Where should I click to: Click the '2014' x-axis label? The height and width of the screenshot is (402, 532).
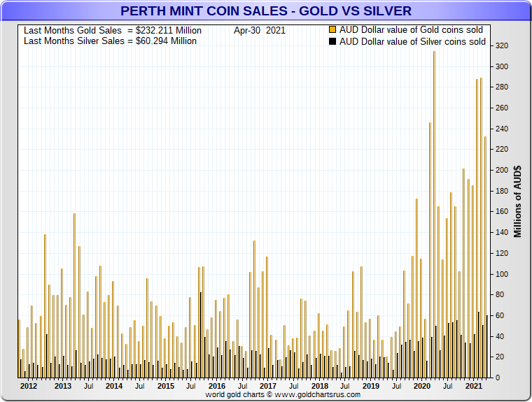(114, 386)
